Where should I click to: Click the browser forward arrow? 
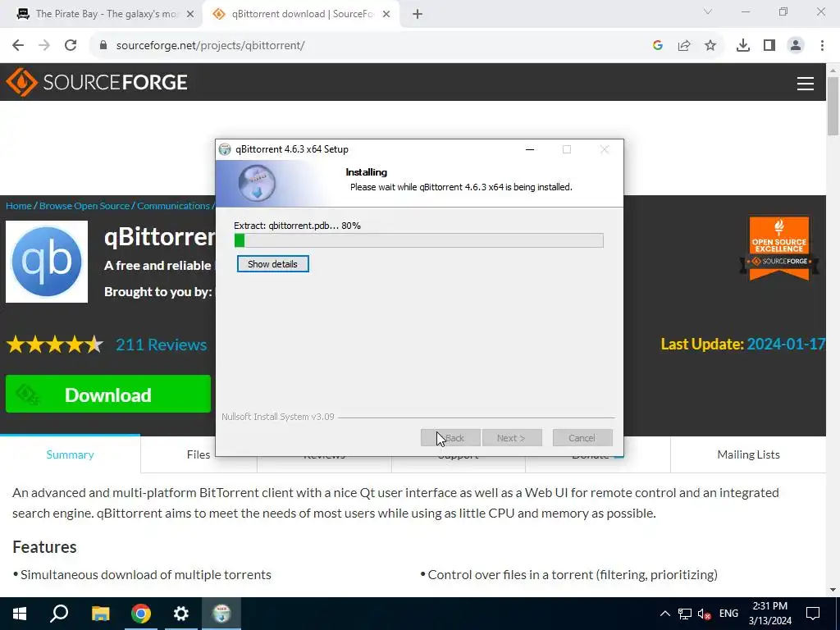(44, 46)
